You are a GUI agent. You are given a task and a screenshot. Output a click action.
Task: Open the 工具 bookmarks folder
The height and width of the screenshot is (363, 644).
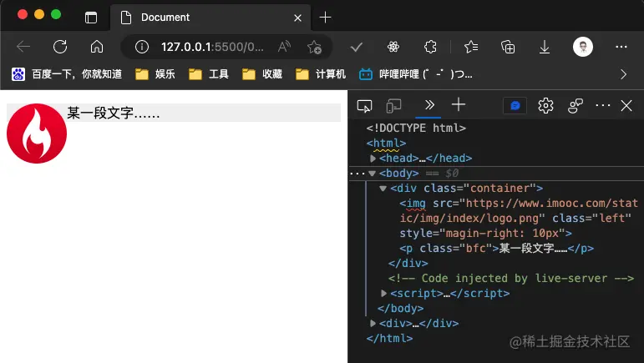tap(209, 74)
